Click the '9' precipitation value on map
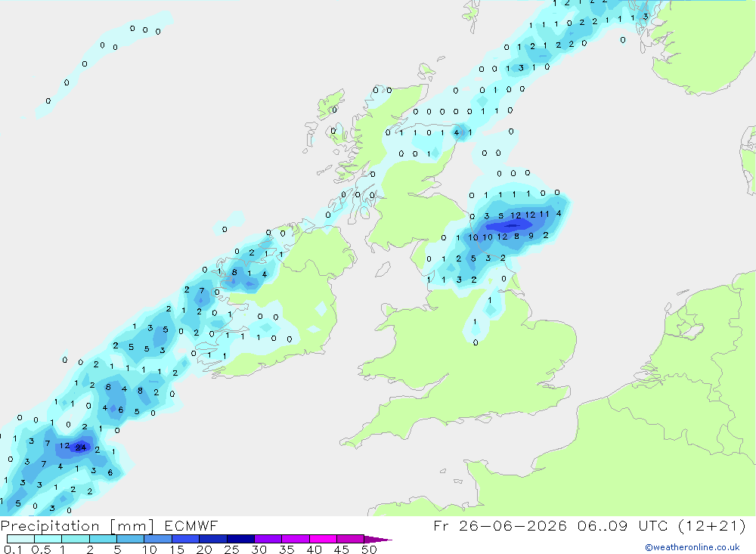Image resolution: width=756 pixels, height=554 pixels. 531,236
